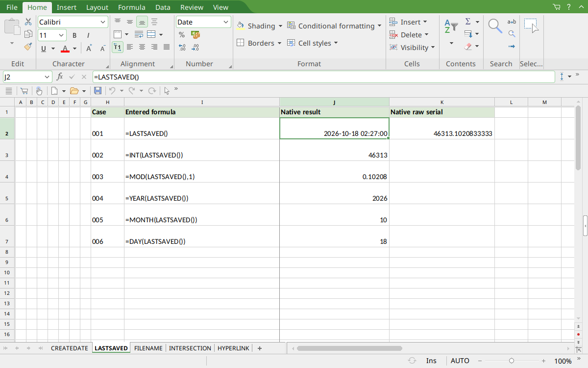The image size is (588, 368).
Task: Open the font size dropdown
Action: [62, 35]
